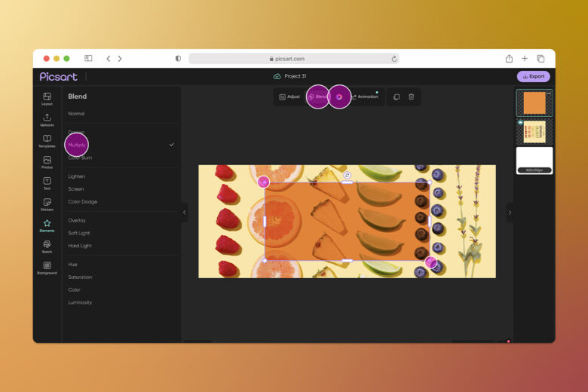Screen dimensions: 588x392
Task: Collapse the right layers panel with the arrow
Action: tap(510, 213)
